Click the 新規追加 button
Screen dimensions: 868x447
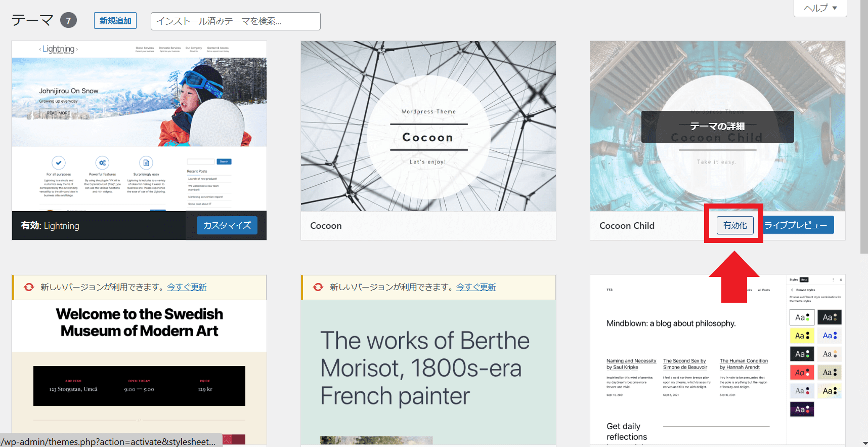pyautogui.click(x=115, y=21)
